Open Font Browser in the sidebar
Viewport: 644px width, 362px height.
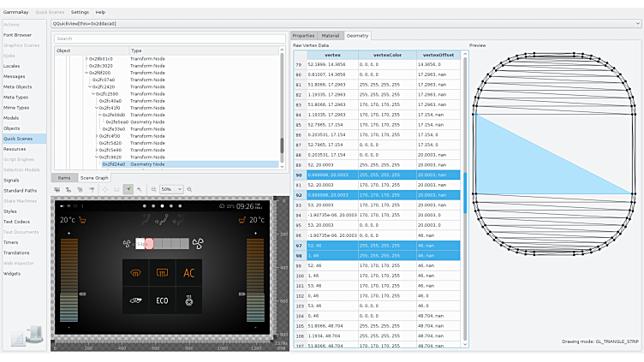coord(17,35)
